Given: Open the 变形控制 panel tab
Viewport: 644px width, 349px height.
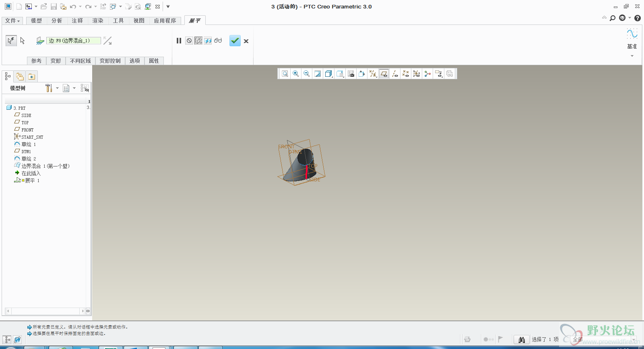Looking at the screenshot, I should tap(110, 61).
